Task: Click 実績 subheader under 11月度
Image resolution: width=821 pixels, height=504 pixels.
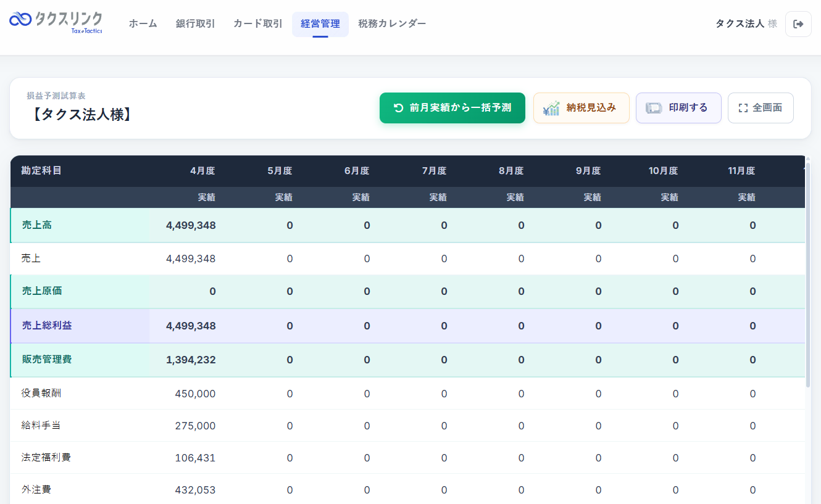Action: tap(747, 198)
